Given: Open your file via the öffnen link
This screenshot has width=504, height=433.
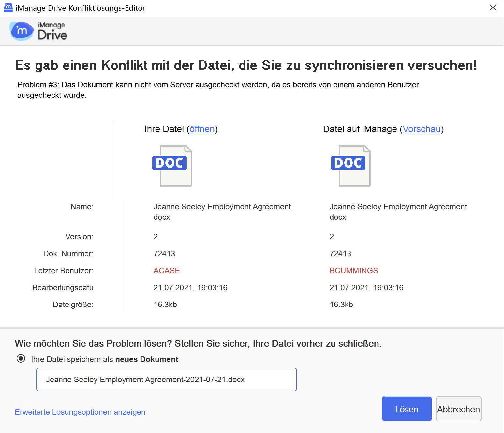Looking at the screenshot, I should click(202, 129).
